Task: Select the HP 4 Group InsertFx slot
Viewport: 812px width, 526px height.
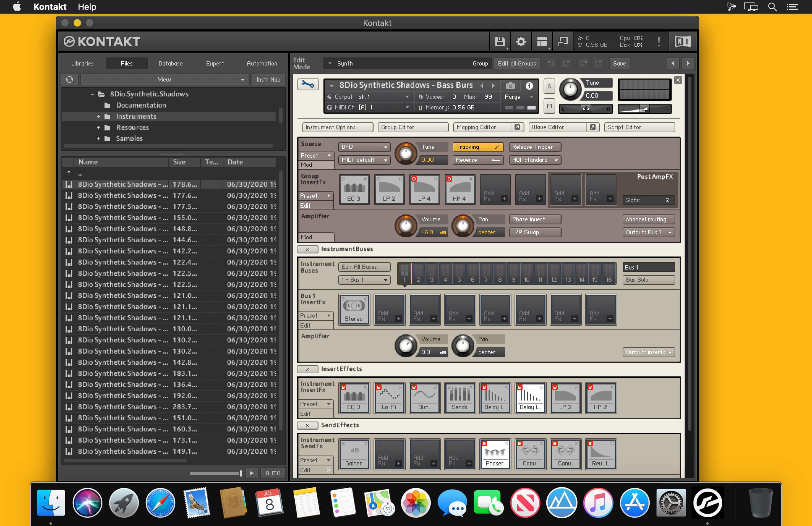Action: point(459,189)
